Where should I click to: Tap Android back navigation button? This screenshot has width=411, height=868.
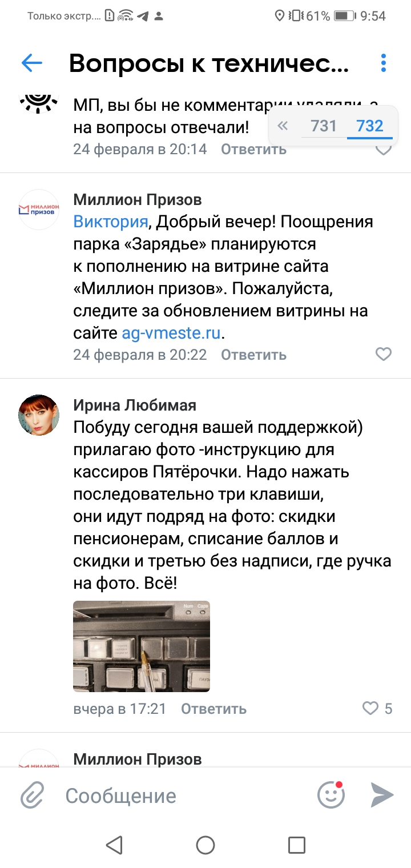tap(114, 845)
